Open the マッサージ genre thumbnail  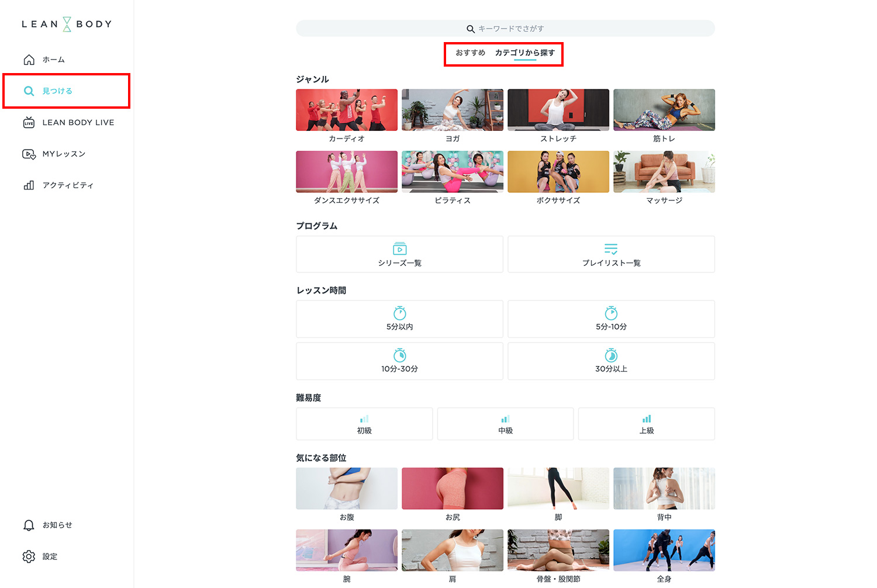tap(664, 172)
